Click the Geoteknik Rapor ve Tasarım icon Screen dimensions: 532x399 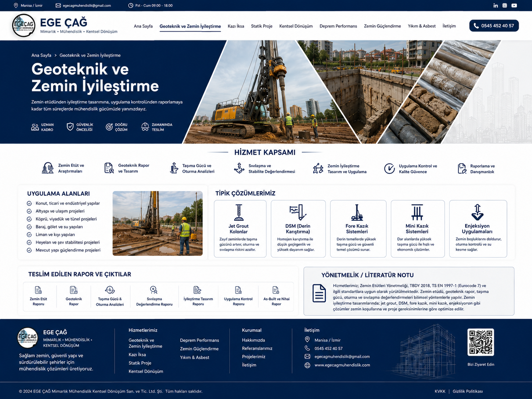pyautogui.click(x=109, y=168)
